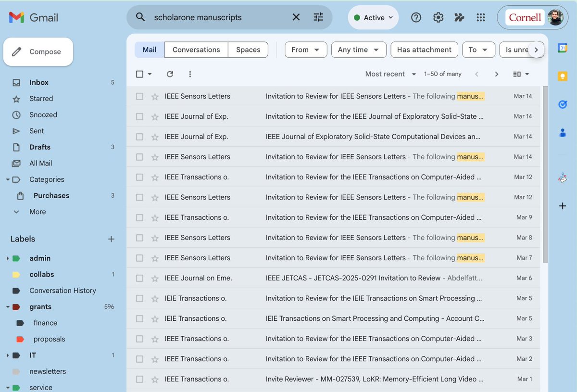577x392 pixels.
Task: Check the Mar 2 IEEE Transactions email
Action: (139, 359)
